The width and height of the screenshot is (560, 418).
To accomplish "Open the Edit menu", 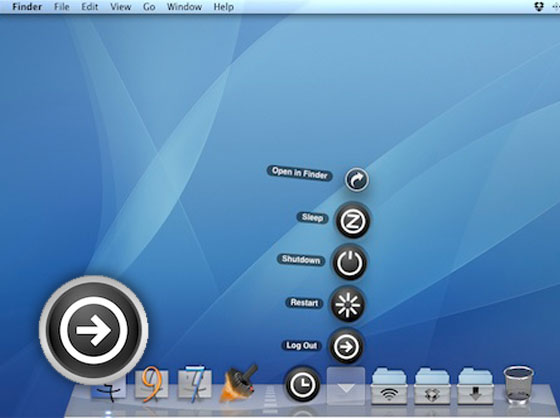I will 89,7.
